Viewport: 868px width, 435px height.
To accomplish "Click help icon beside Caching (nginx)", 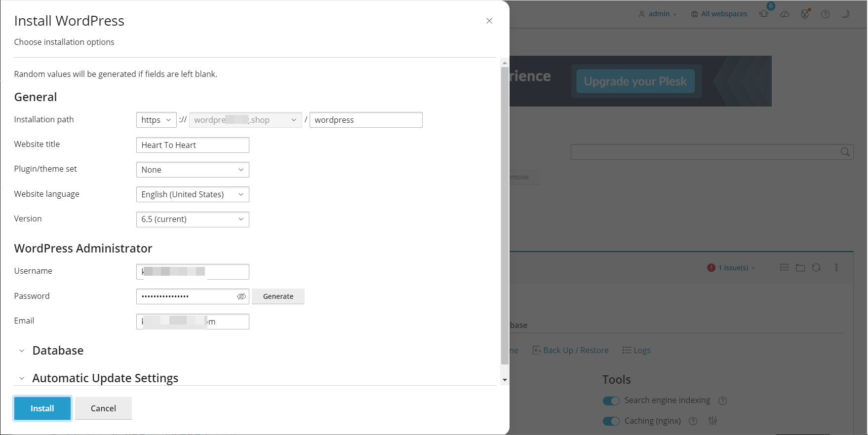I will point(693,421).
